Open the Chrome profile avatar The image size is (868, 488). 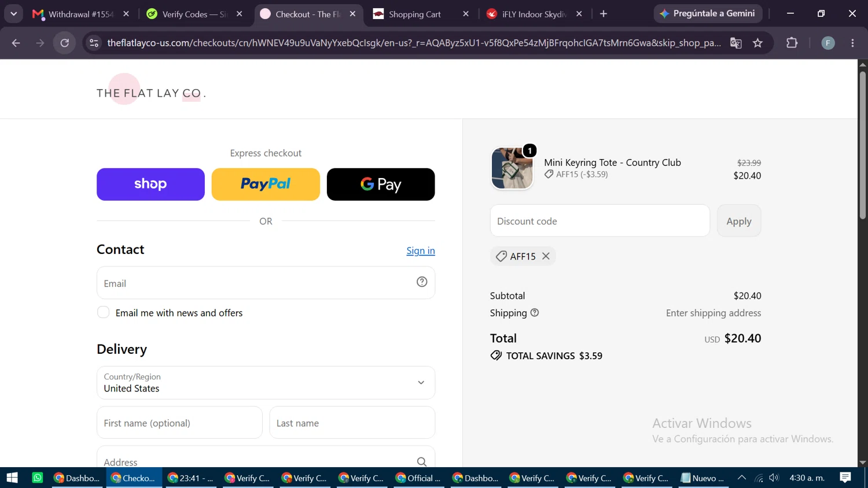pyautogui.click(x=828, y=43)
